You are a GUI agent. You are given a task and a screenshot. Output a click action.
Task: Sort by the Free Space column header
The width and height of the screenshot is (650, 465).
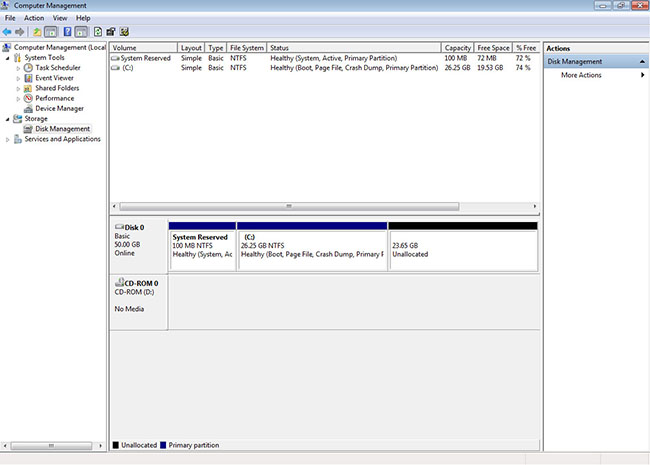493,48
